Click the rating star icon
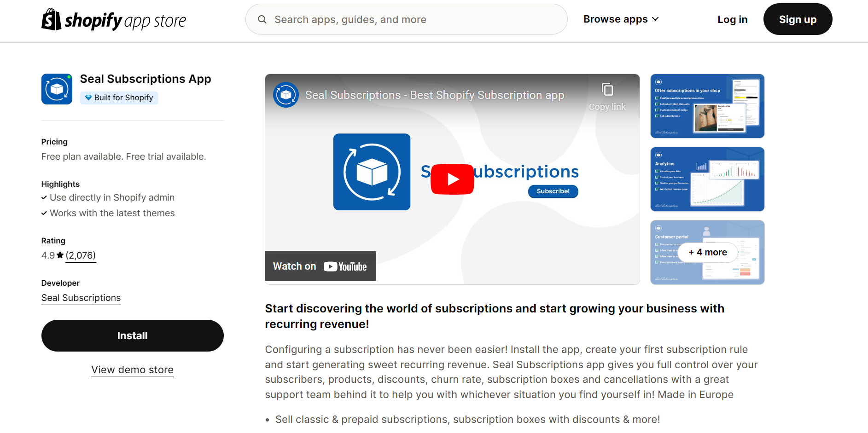 click(x=60, y=255)
